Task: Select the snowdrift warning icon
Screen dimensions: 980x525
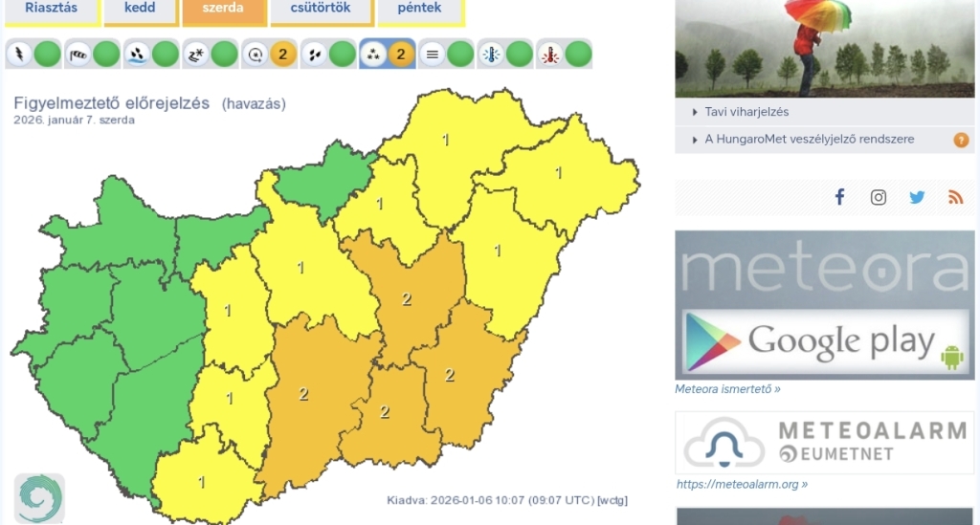Action: coord(195,55)
